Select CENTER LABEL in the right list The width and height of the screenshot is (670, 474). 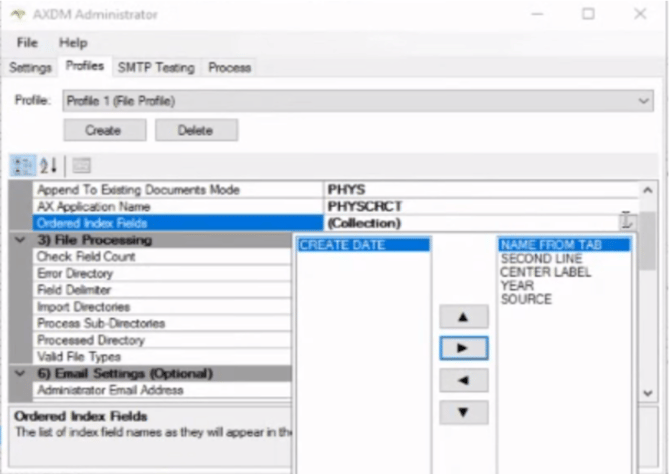(x=545, y=272)
